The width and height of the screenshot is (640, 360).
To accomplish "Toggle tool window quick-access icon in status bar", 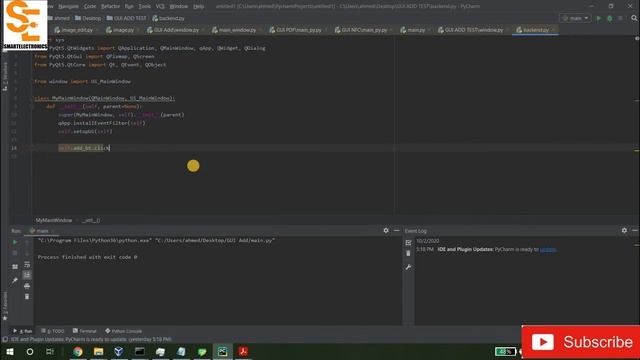I will tap(5, 340).
